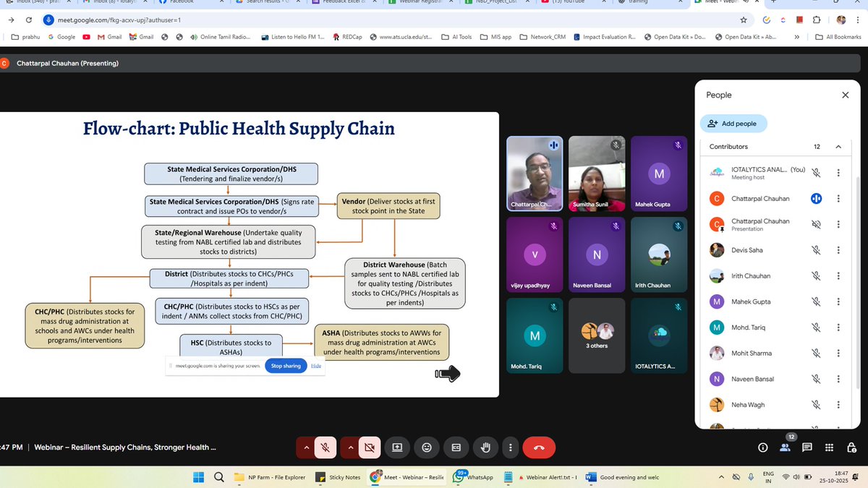
Task: Click muted mic icon for Mahek Gupta row
Action: (x=816, y=301)
